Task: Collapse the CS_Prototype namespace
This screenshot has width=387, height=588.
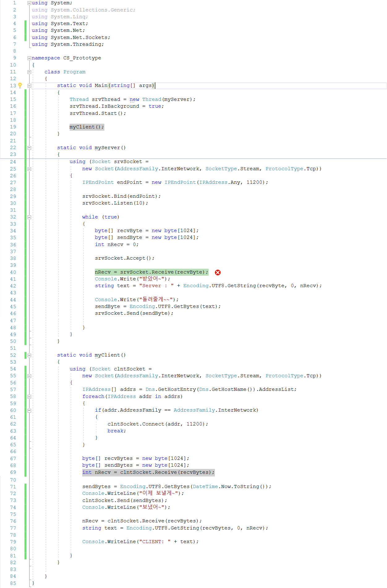Action: tap(29, 58)
